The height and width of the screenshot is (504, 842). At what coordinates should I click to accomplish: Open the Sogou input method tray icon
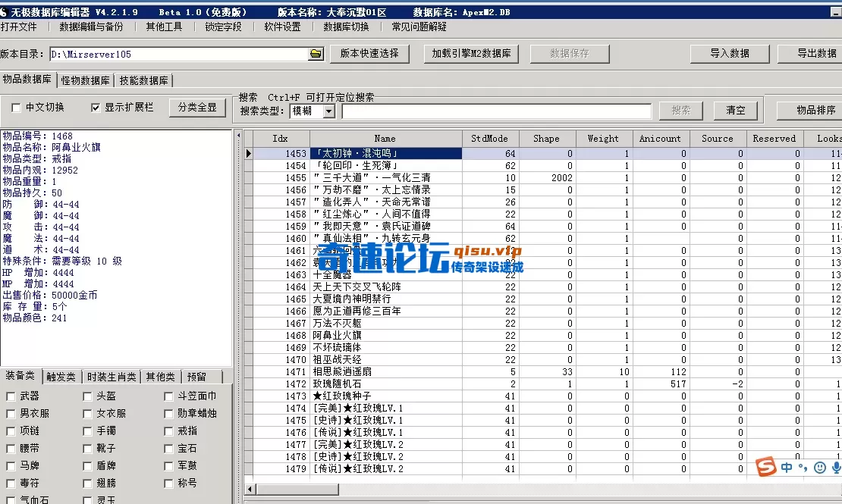(x=766, y=467)
